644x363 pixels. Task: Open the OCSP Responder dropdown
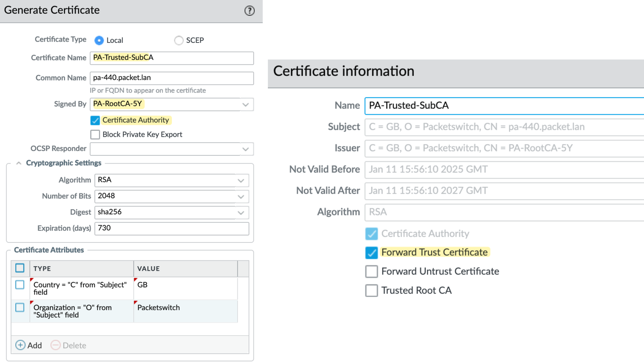[245, 149]
